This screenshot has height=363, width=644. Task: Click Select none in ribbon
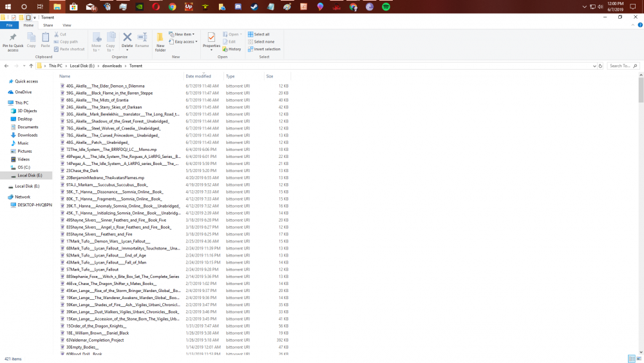261,42
